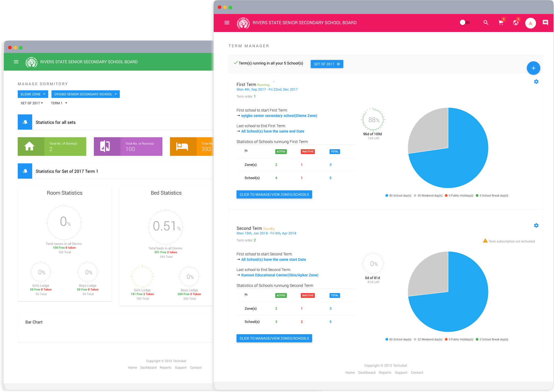Click Contact in Manage Dormitory footer
Image resolution: width=554 pixels, height=392 pixels.
click(x=196, y=368)
